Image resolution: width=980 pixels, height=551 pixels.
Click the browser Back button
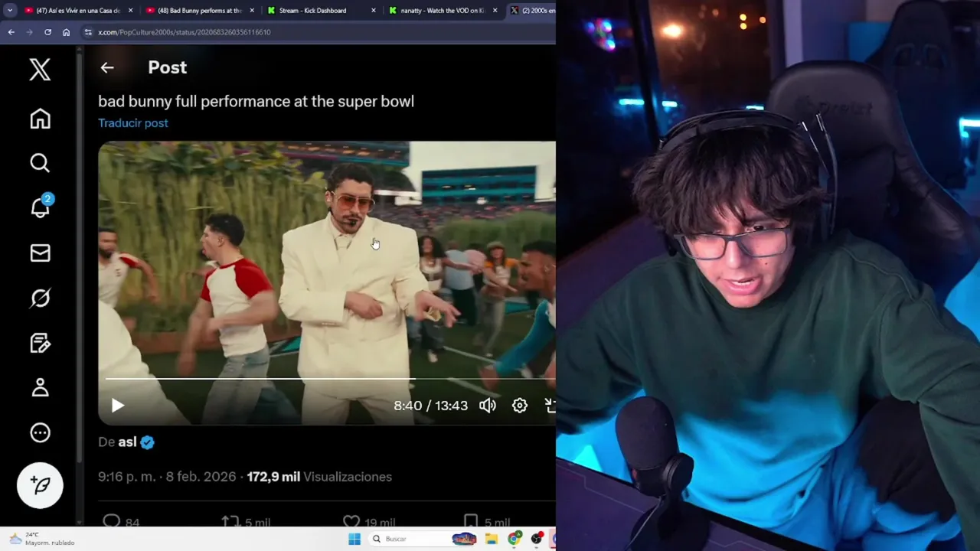[x=11, y=32]
